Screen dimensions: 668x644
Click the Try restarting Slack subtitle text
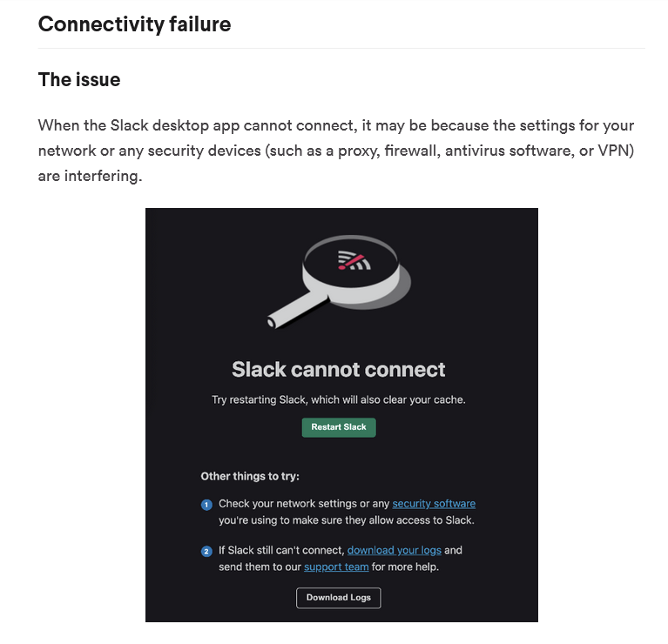pos(339,399)
